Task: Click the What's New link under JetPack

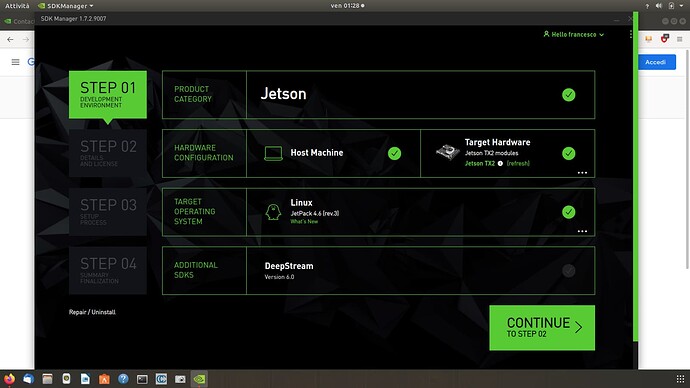Action: [304, 221]
